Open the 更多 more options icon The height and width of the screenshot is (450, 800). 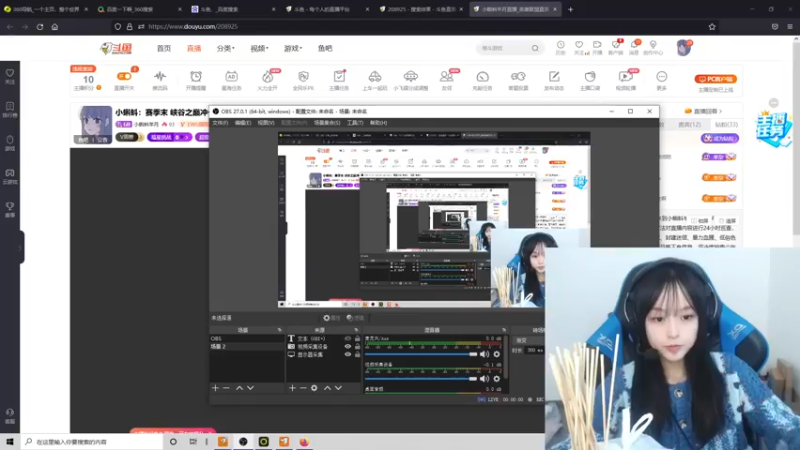pos(662,77)
